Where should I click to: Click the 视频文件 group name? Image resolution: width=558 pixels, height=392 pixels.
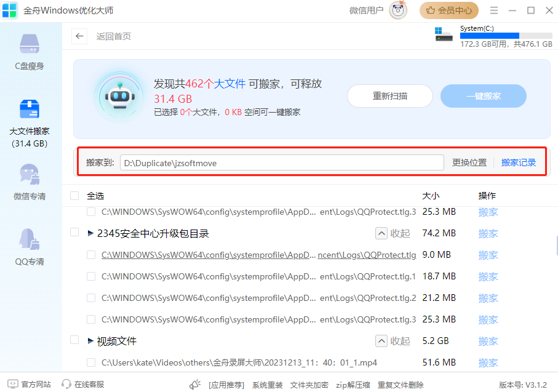117,341
